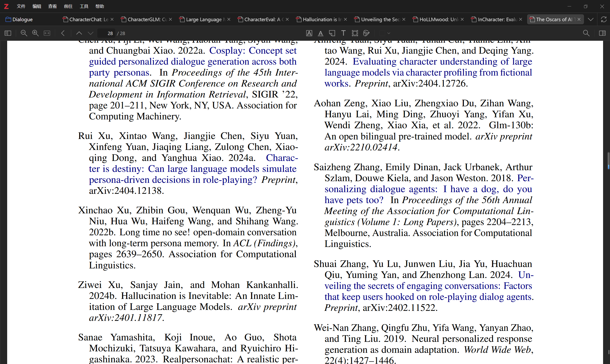Viewport: 610px width, 364px height.
Task: Go to previous page with up arrow
Action: click(79, 33)
